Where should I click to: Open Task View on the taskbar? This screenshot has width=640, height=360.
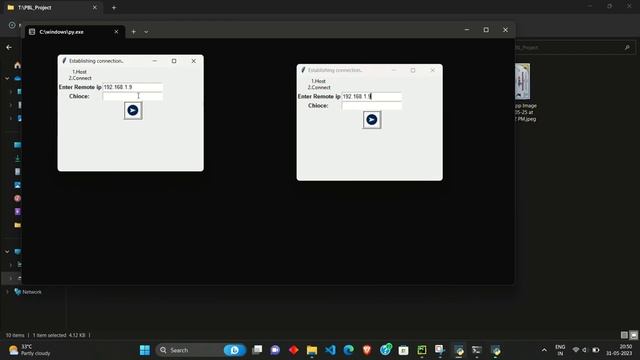pyautogui.click(x=257, y=350)
